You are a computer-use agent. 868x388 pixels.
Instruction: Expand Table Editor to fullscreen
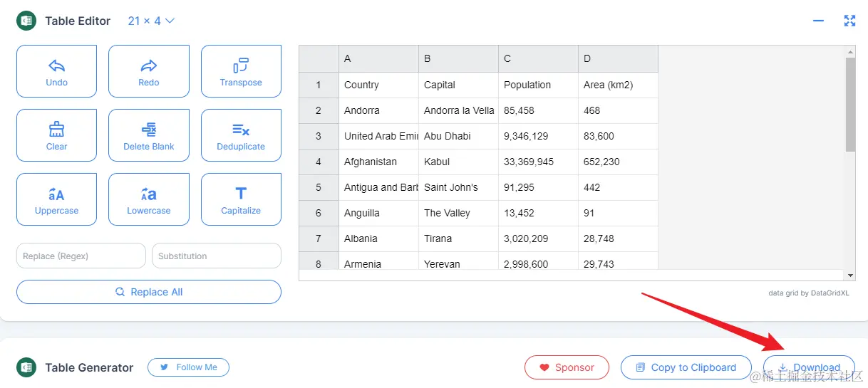click(x=849, y=21)
